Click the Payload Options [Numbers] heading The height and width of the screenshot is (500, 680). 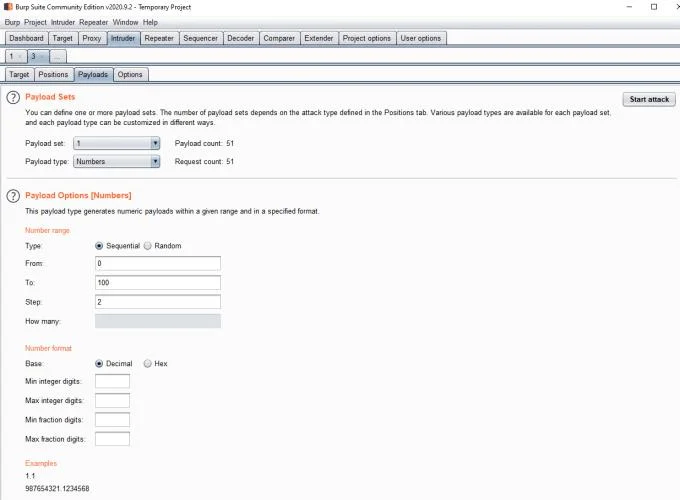point(78,196)
